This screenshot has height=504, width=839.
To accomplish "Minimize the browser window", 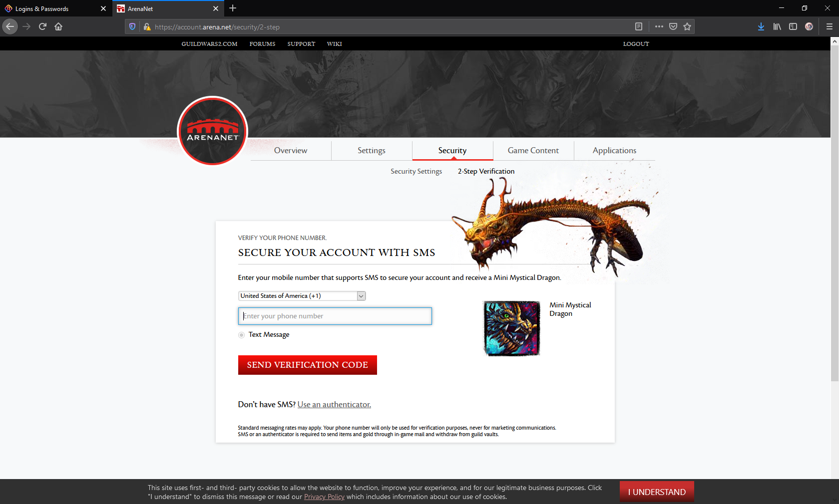I will [x=782, y=8].
